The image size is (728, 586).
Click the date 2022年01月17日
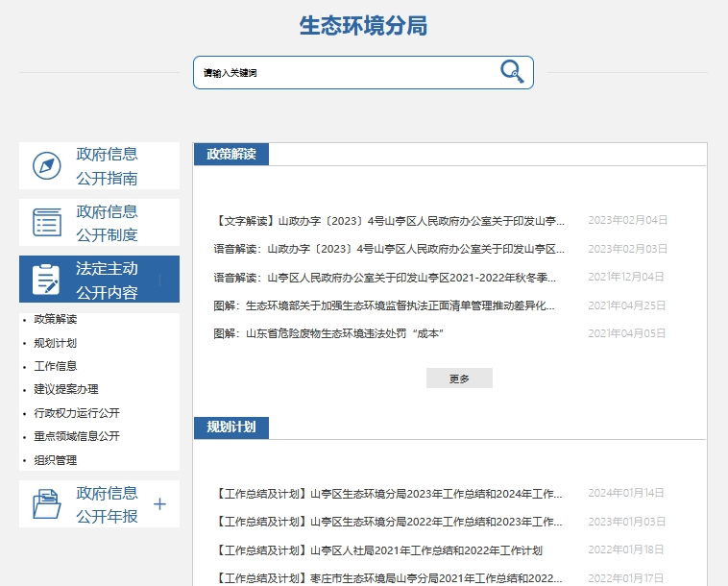pyautogui.click(x=626, y=578)
